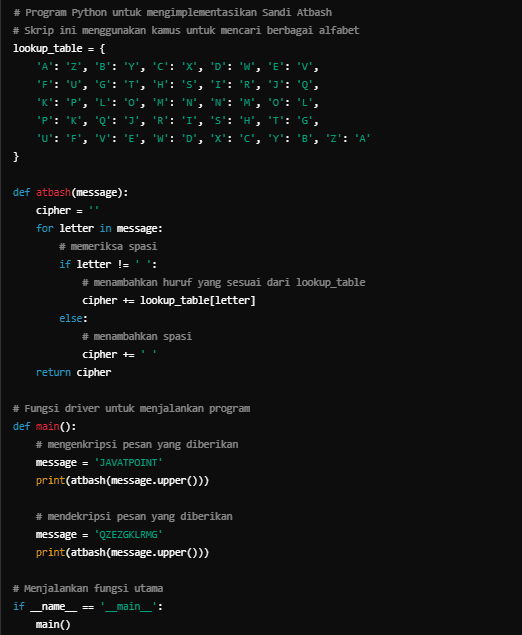The image size is (522, 635).
Task: Click the 'lookup_table = {' line
Action: (x=59, y=49)
